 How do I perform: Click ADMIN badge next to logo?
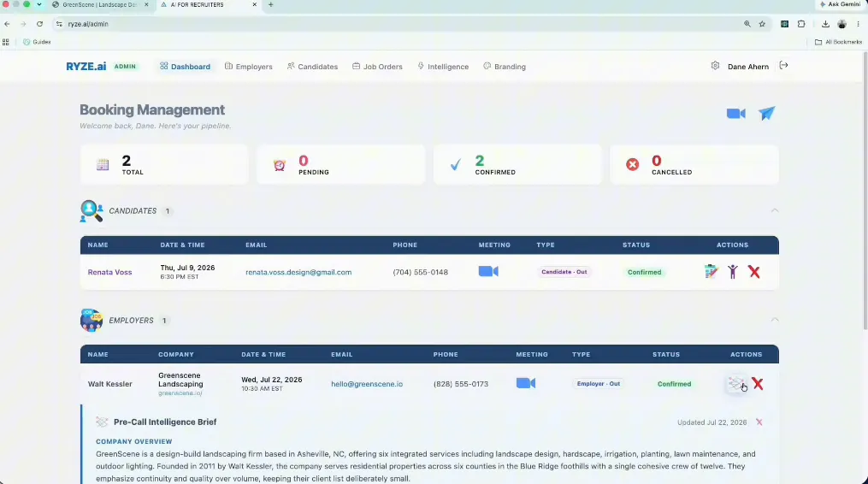[125, 66]
